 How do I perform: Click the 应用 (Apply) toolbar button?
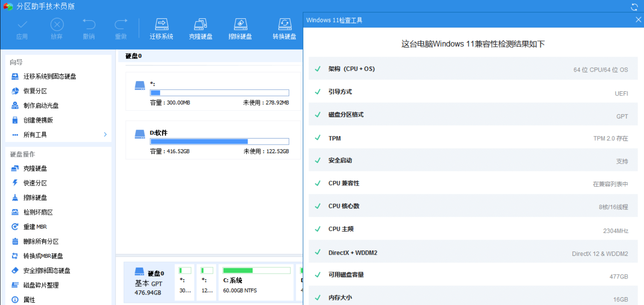point(22,29)
